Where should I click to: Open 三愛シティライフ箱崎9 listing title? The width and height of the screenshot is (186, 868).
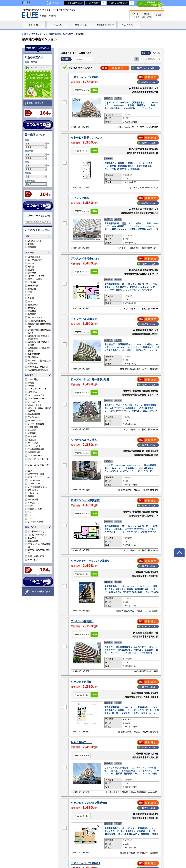85,77
